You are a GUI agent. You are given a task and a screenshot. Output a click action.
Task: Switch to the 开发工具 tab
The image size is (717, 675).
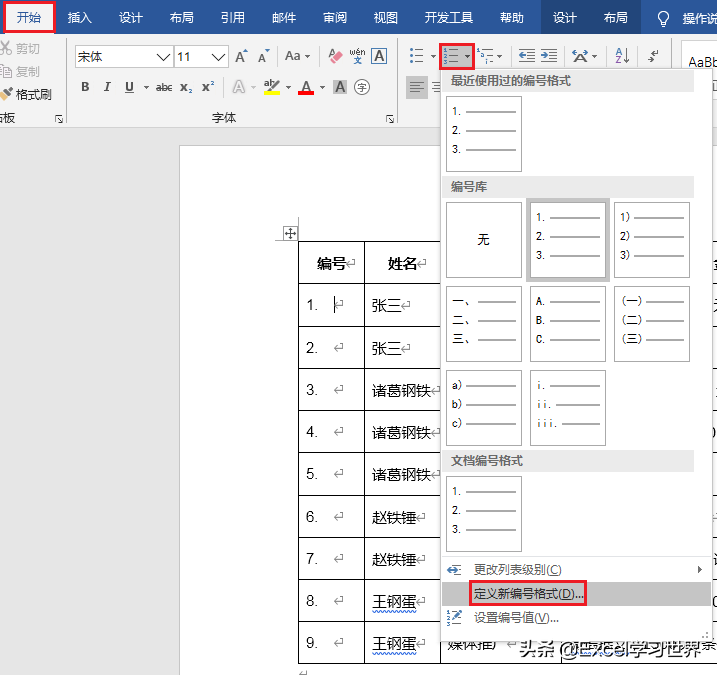pos(449,17)
